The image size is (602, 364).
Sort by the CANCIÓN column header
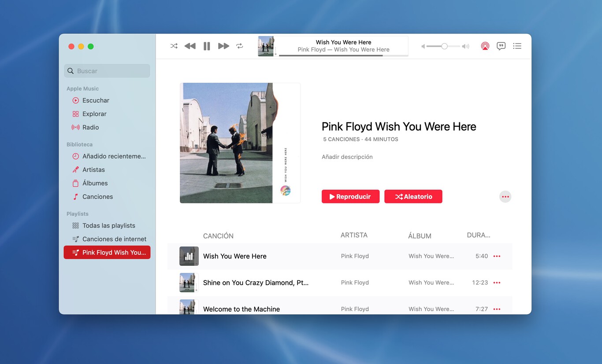click(218, 236)
